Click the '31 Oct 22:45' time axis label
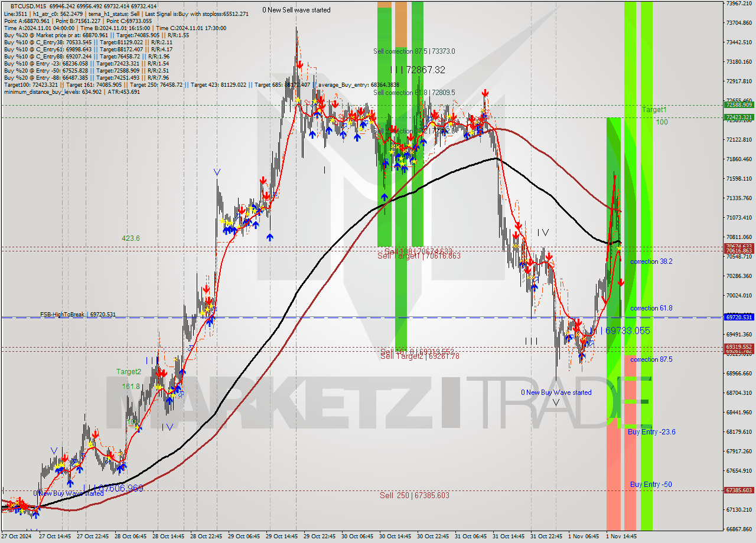The width and height of the screenshot is (756, 543). tap(547, 537)
